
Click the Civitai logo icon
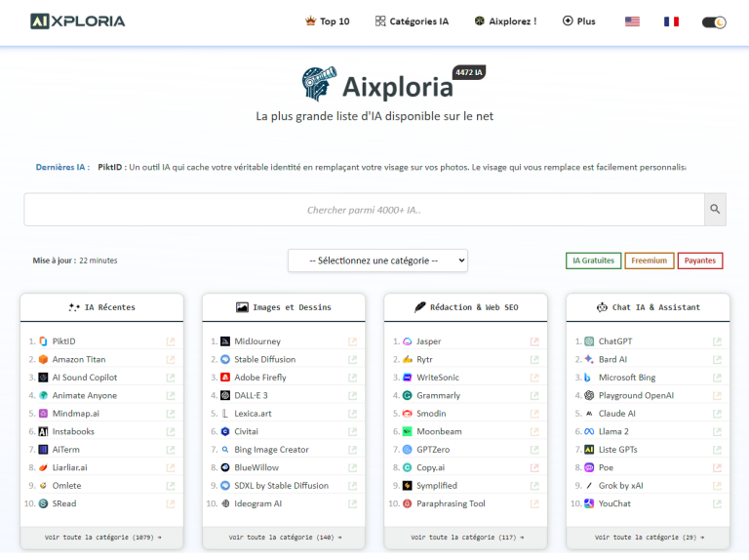click(x=225, y=431)
